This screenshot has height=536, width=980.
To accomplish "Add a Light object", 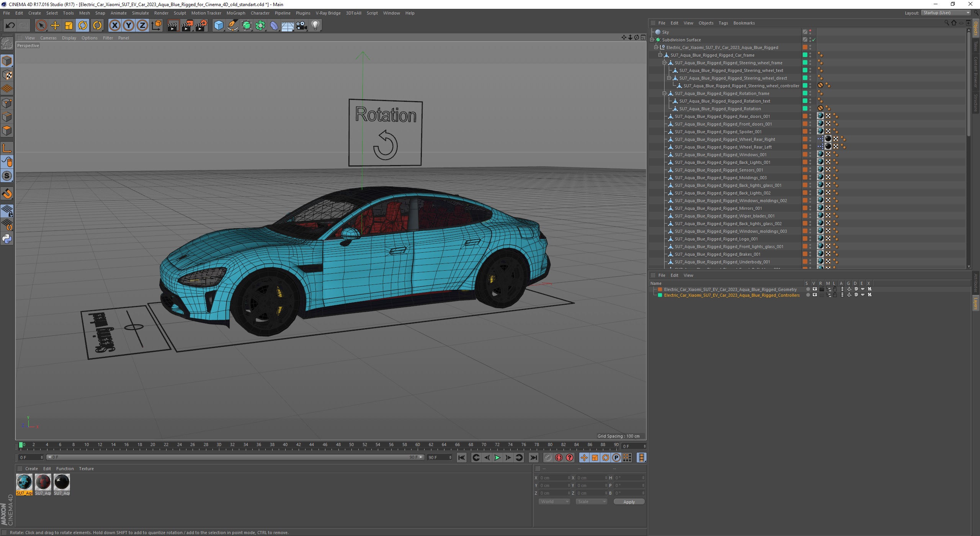I will 315,26.
